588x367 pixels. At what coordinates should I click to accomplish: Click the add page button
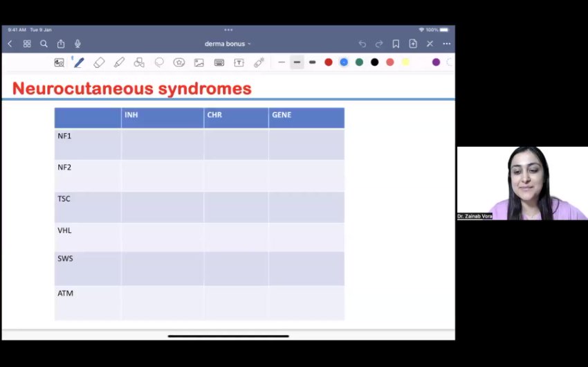(413, 44)
